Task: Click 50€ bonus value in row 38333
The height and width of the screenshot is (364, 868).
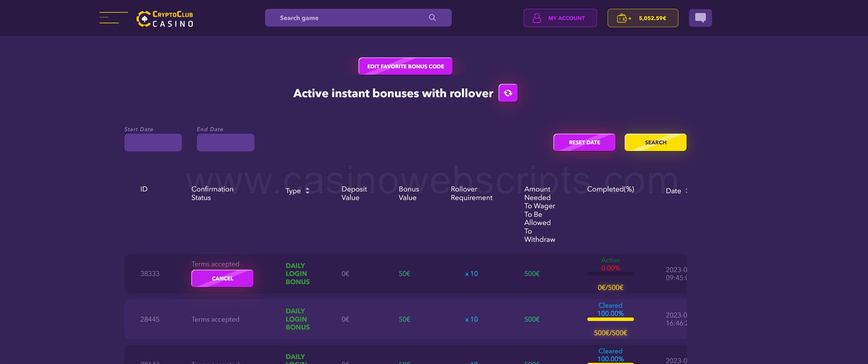Action: click(x=405, y=274)
